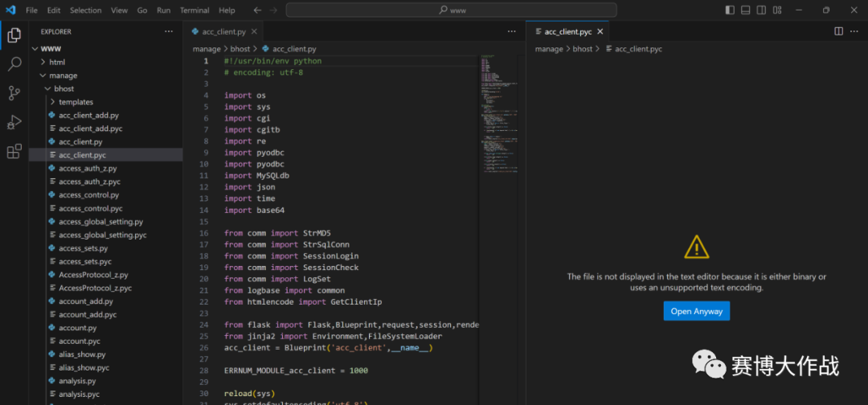Open the Terminal menu

pyautogui.click(x=194, y=10)
